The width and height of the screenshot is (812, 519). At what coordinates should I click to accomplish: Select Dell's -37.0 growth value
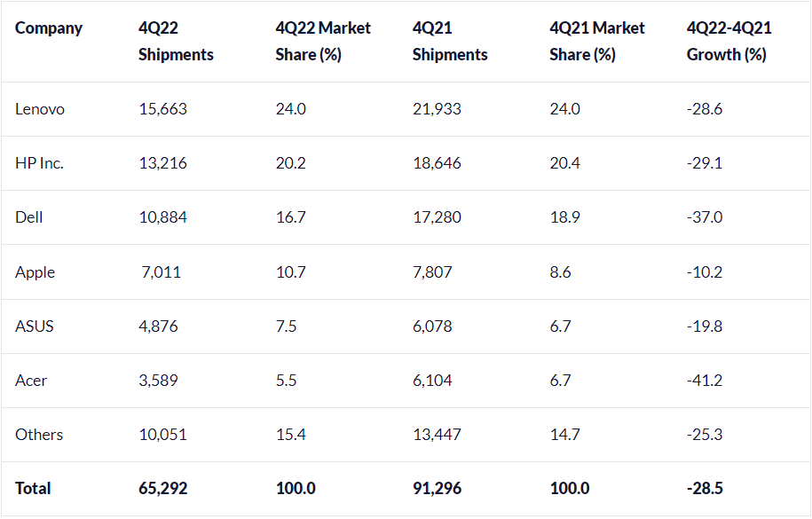(x=705, y=217)
